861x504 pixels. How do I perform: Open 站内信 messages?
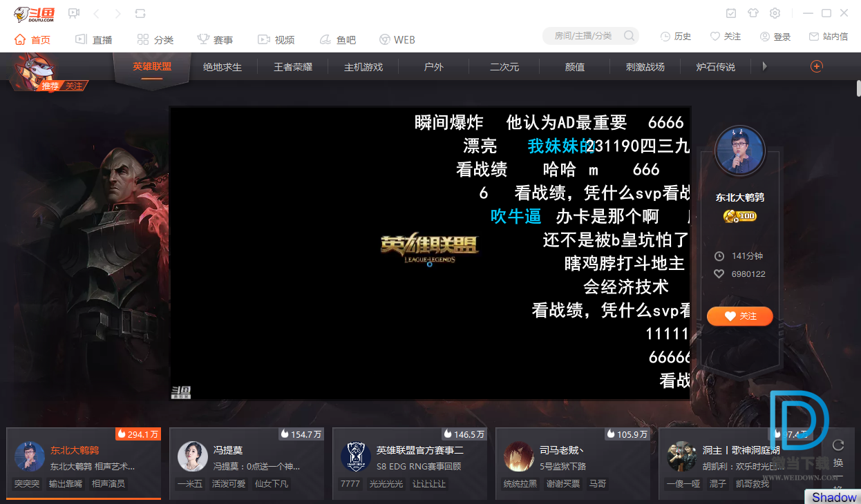[829, 37]
